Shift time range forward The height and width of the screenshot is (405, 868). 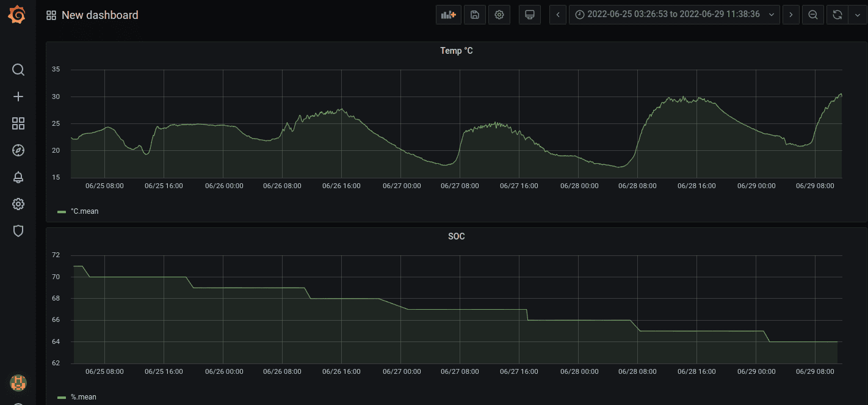click(x=791, y=15)
